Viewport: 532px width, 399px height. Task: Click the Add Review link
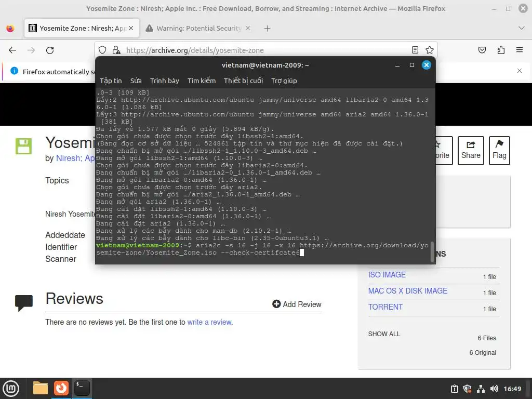tap(297, 304)
